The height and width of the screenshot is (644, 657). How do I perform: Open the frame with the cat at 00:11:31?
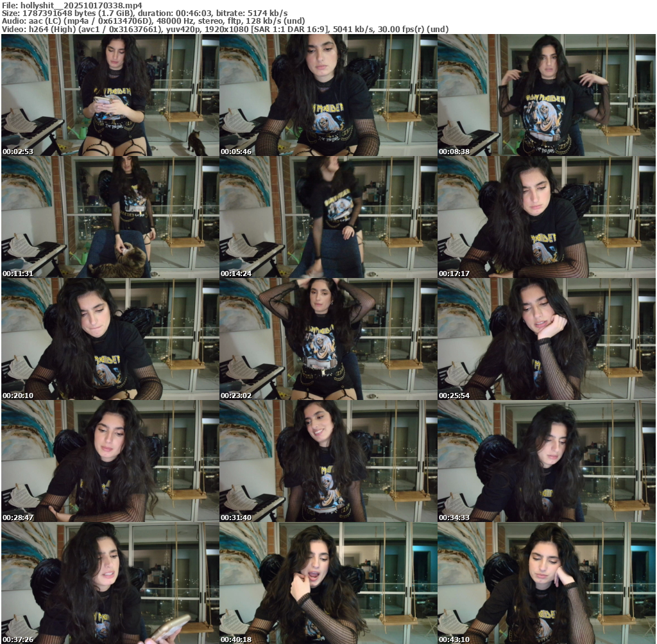tap(110, 217)
